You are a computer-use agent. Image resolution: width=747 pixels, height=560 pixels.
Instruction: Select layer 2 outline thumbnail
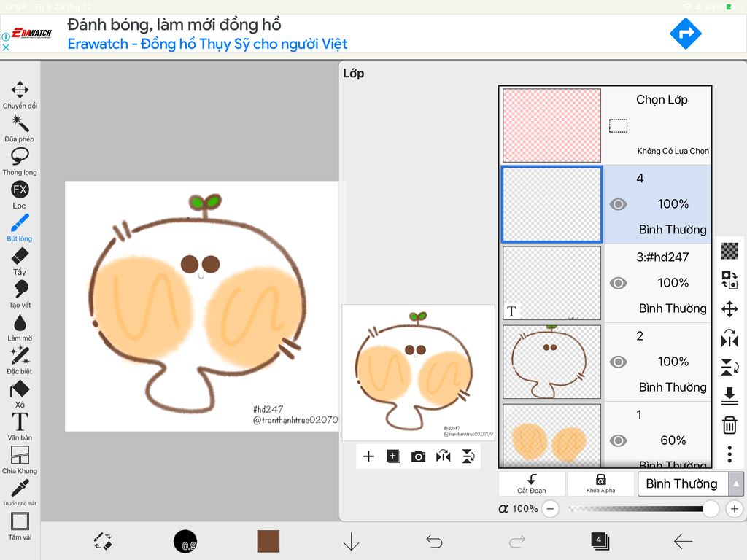tap(551, 362)
